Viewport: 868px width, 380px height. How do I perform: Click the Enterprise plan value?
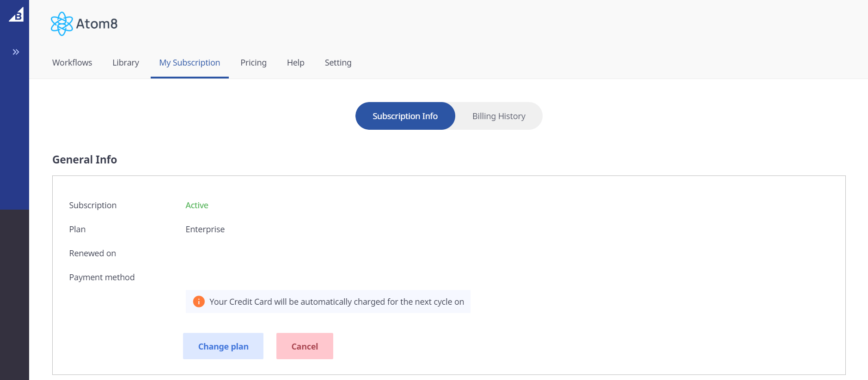(x=205, y=229)
